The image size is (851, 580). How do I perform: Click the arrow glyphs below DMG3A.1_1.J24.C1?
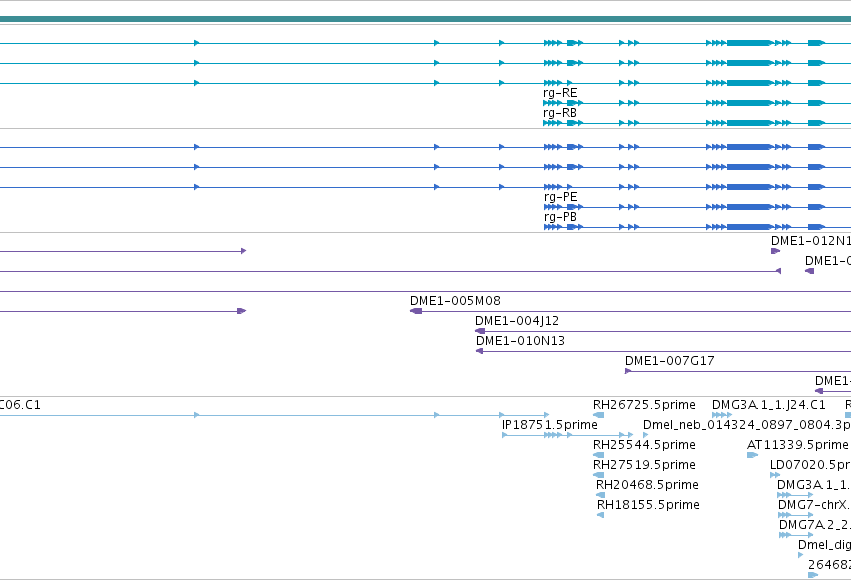click(x=722, y=415)
